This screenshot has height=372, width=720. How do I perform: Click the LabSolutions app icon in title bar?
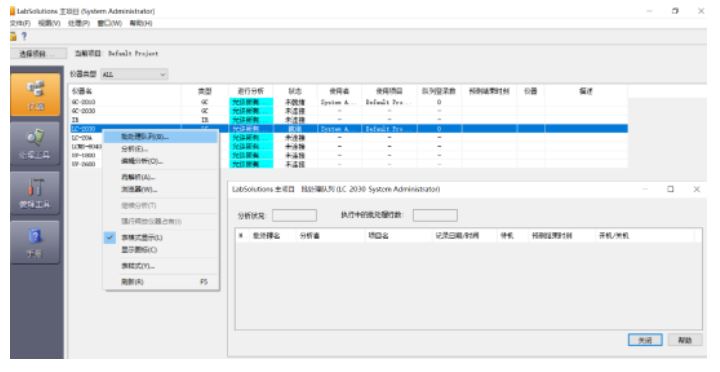[12, 11]
